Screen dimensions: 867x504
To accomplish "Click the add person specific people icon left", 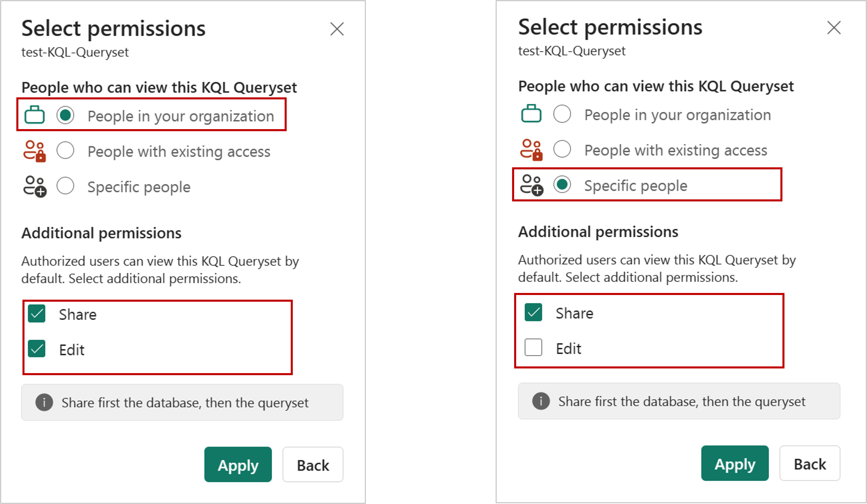I will tap(35, 187).
